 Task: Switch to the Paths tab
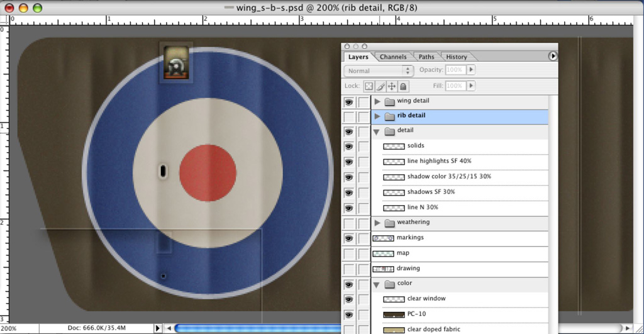(426, 57)
